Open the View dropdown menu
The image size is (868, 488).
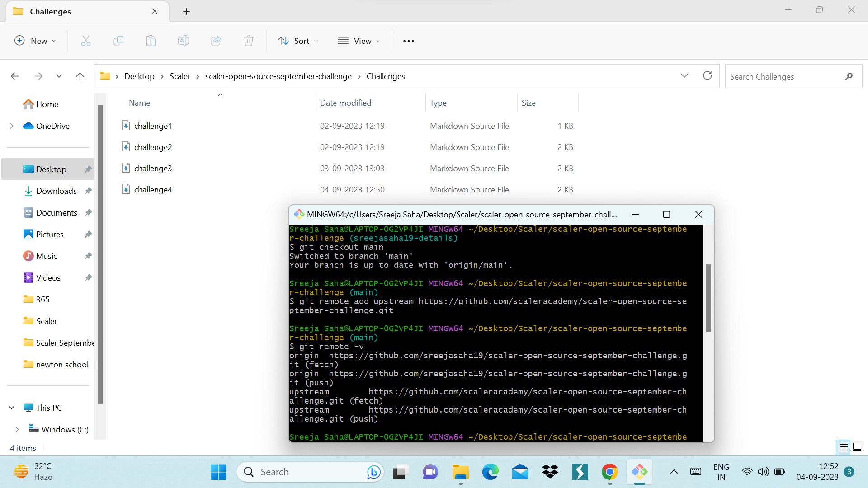(x=359, y=41)
